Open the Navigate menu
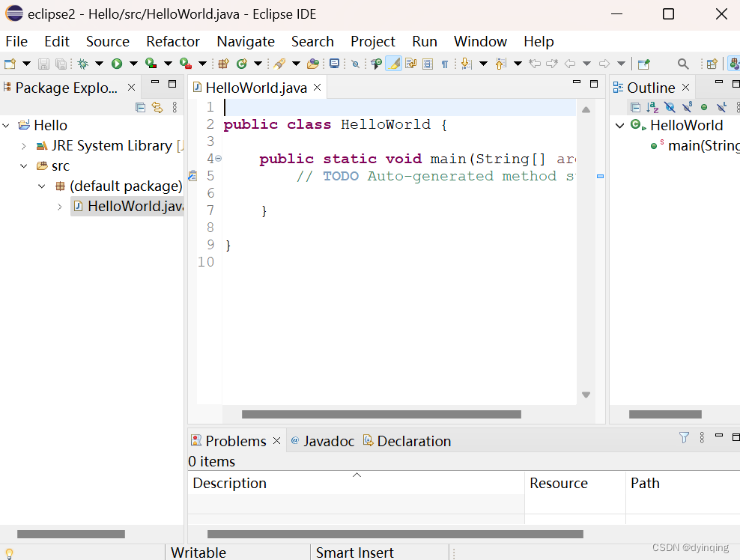The height and width of the screenshot is (560, 740). click(x=246, y=41)
